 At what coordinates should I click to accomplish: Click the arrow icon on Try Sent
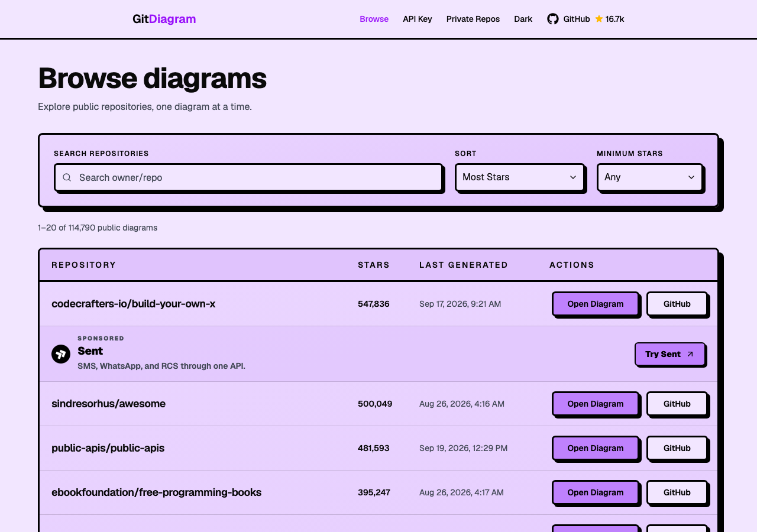tap(690, 354)
